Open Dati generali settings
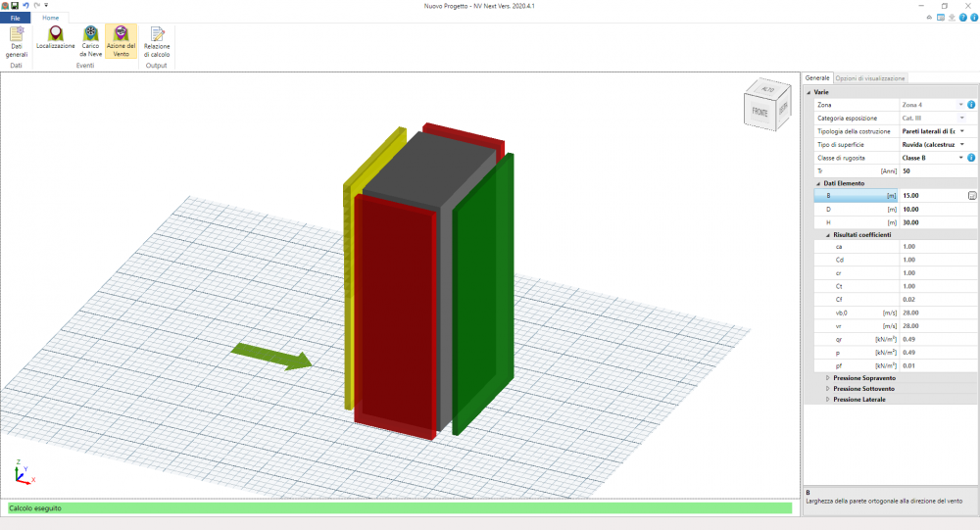 pos(17,42)
